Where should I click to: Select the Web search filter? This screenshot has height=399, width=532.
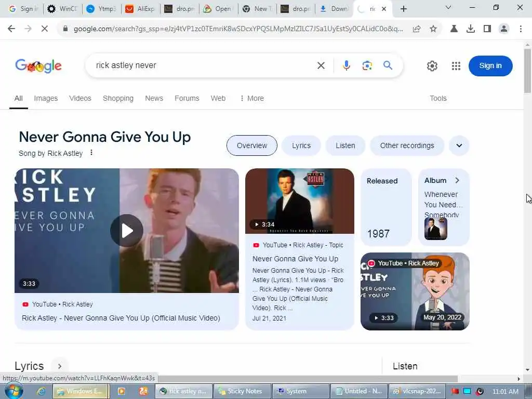point(218,98)
